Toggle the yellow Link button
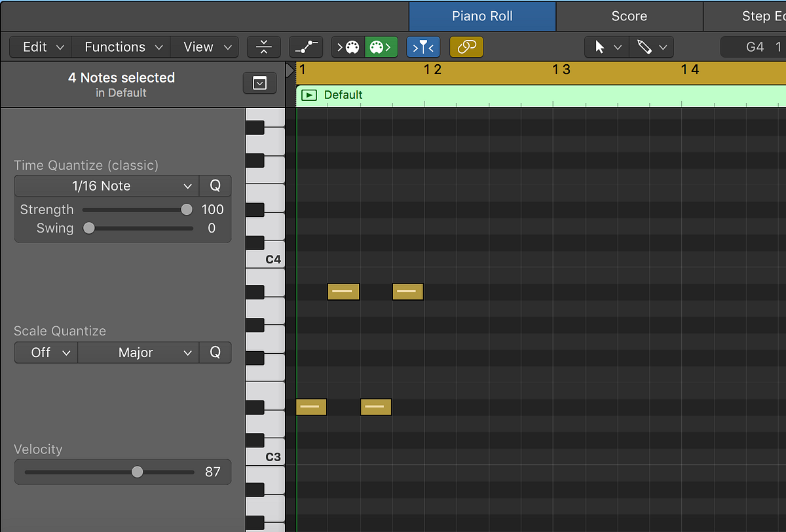Image resolution: width=786 pixels, height=532 pixels. pos(466,47)
